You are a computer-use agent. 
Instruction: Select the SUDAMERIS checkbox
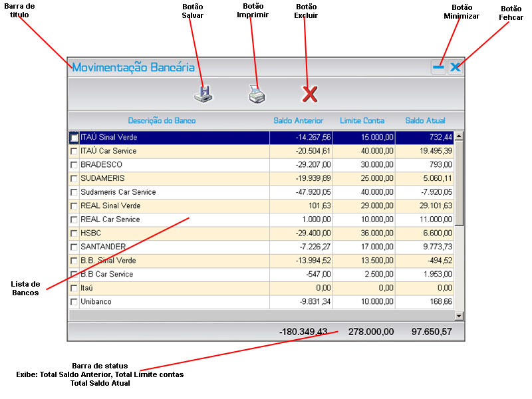point(74,179)
